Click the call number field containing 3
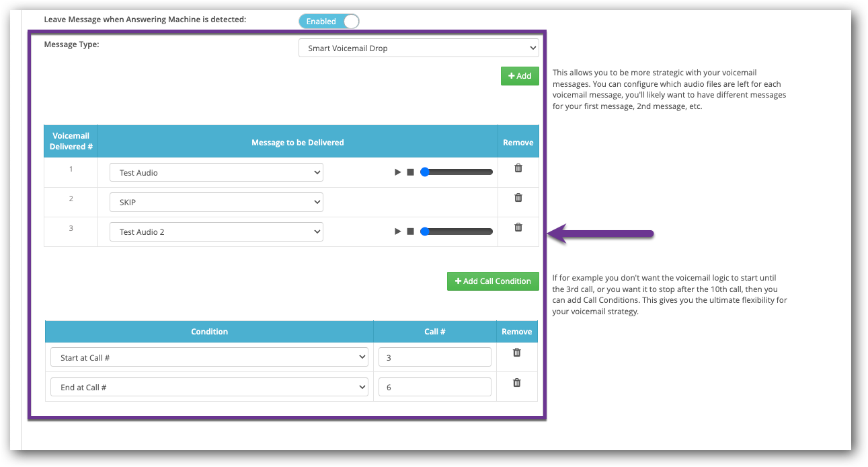The width and height of the screenshot is (868, 467). pyautogui.click(x=434, y=358)
